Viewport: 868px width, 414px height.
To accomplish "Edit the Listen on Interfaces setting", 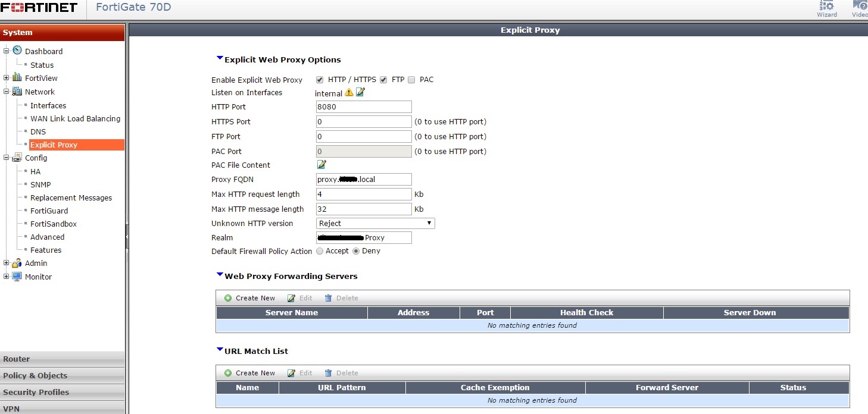I will point(360,92).
